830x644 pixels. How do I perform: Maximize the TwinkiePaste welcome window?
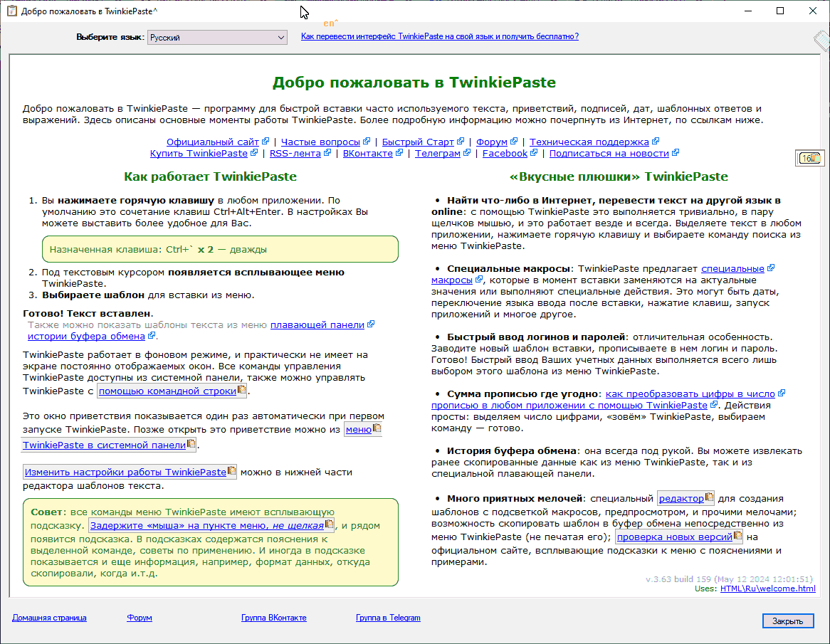tap(780, 11)
